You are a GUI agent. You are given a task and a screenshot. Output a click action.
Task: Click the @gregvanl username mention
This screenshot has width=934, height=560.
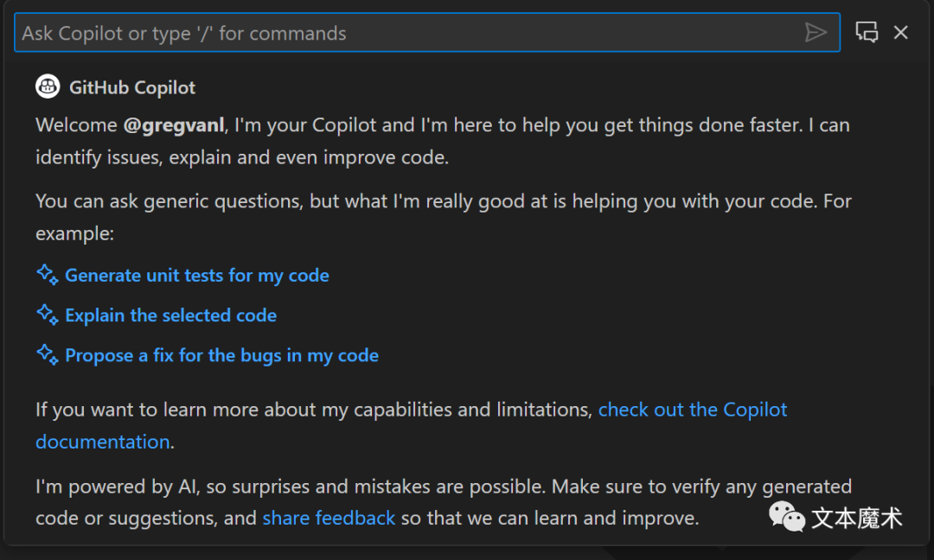pos(174,125)
